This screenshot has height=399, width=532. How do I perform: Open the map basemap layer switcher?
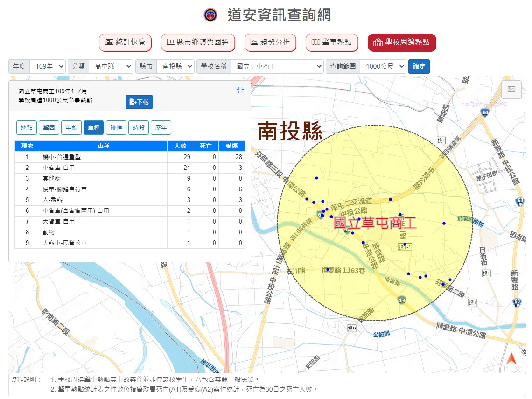[511, 89]
